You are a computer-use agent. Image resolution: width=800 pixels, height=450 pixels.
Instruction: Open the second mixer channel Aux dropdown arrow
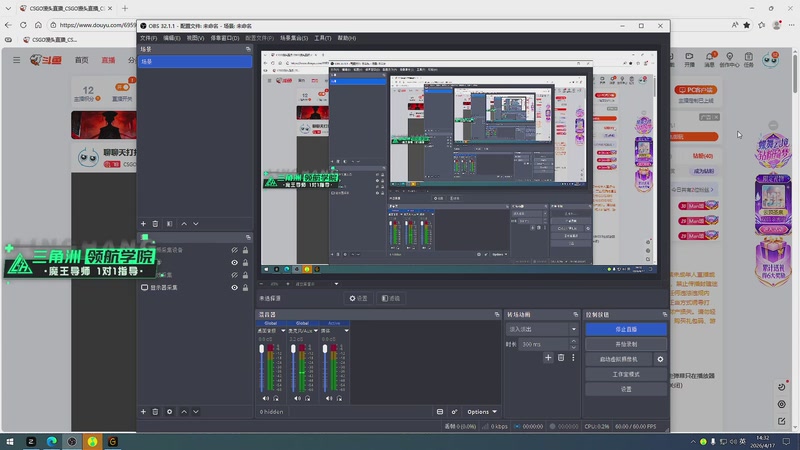point(315,331)
